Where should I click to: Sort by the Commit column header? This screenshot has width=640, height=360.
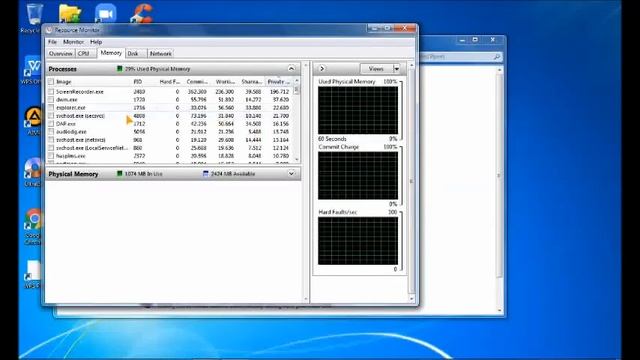197,82
